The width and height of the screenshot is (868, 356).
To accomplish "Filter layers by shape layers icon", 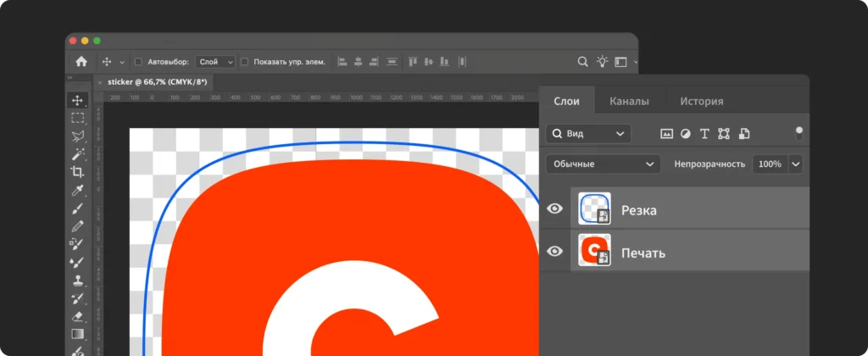I will [724, 133].
